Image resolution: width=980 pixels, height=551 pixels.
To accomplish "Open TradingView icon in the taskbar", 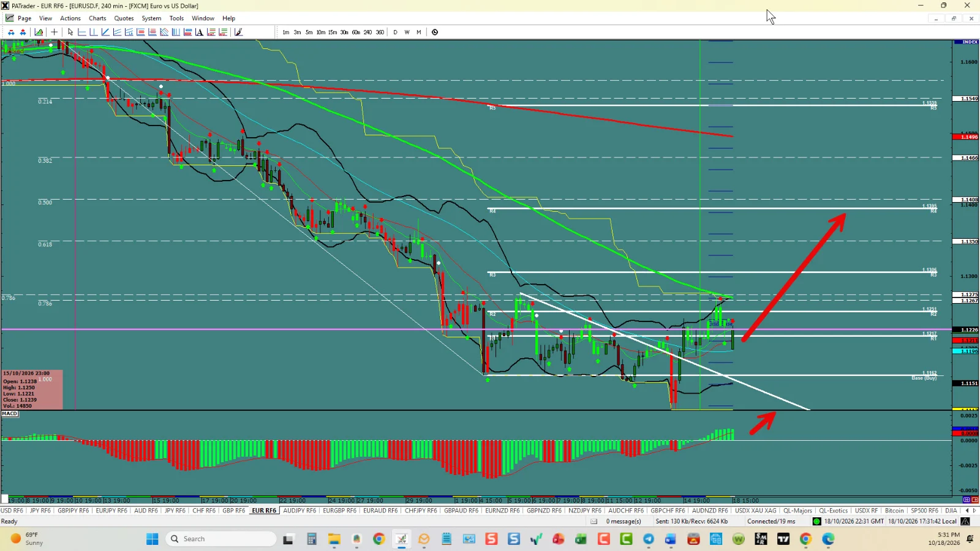I will (x=783, y=539).
